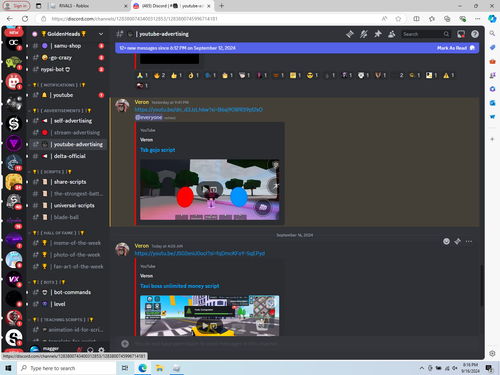
Task: Open the self-advertising channel
Action: tap(68, 121)
